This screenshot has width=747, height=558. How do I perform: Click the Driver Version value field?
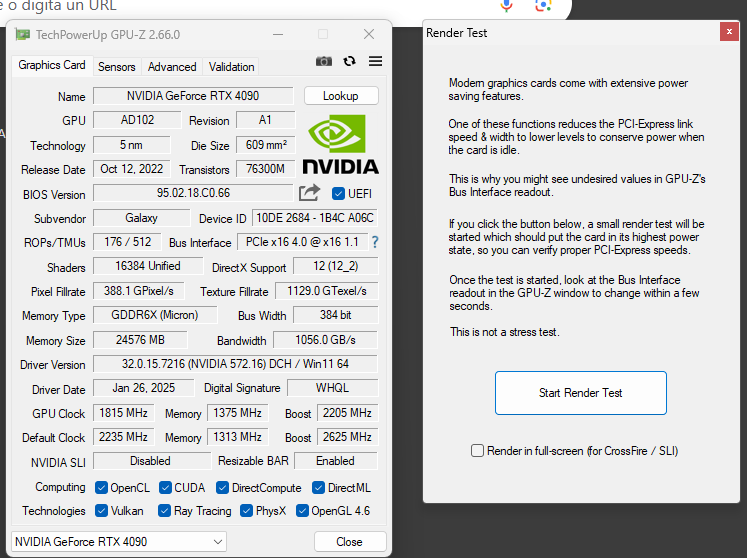pos(235,364)
